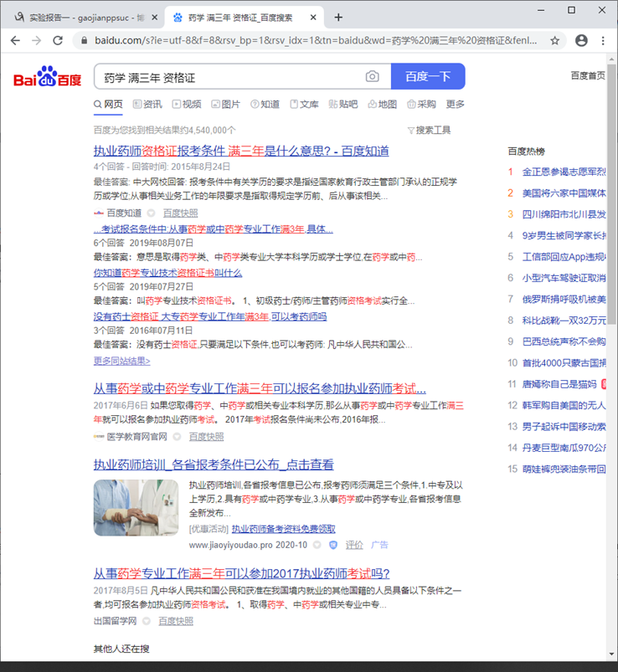
Task: Close the 实验报告一 tab
Action: click(155, 17)
